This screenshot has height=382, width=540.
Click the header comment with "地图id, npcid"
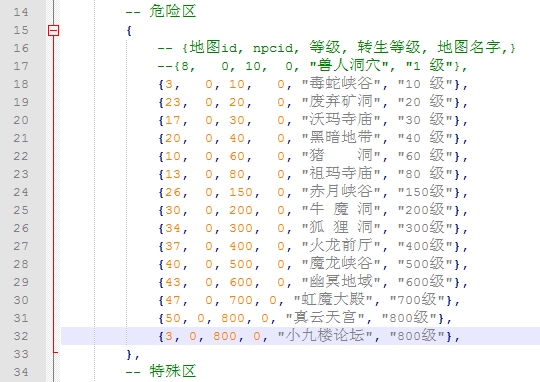(x=336, y=48)
